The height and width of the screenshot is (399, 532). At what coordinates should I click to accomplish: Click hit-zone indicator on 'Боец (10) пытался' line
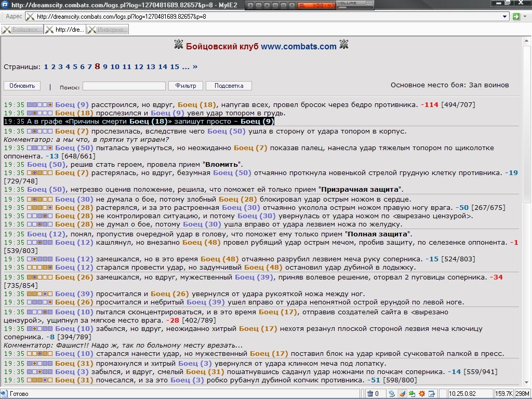39,312
